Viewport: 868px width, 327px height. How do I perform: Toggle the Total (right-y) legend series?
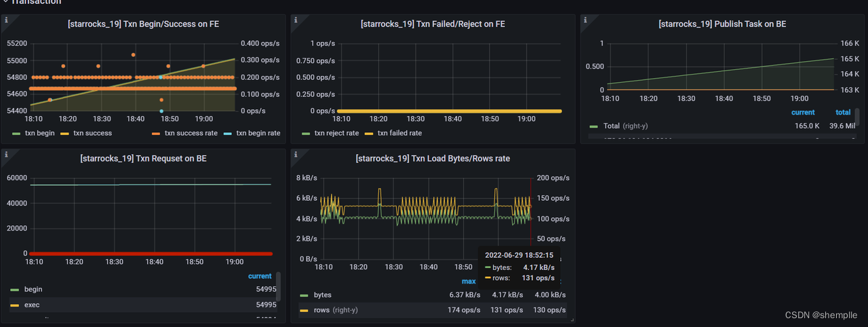[625, 126]
